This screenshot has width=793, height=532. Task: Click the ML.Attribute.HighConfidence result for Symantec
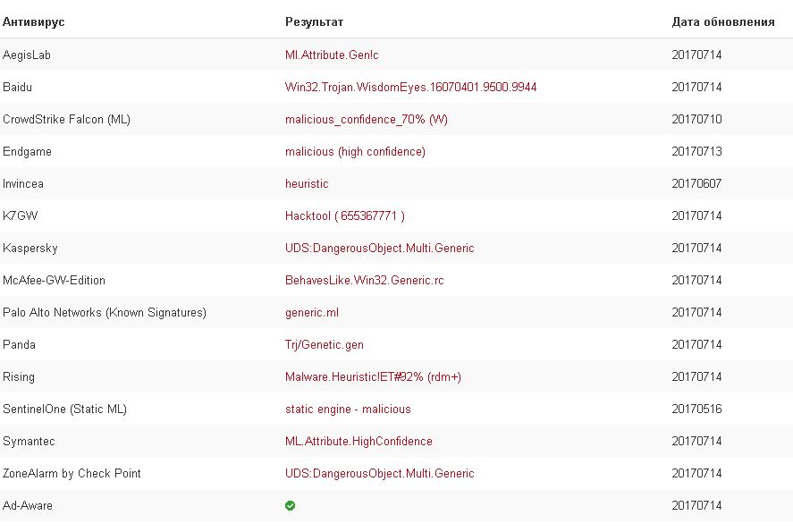[x=359, y=442]
